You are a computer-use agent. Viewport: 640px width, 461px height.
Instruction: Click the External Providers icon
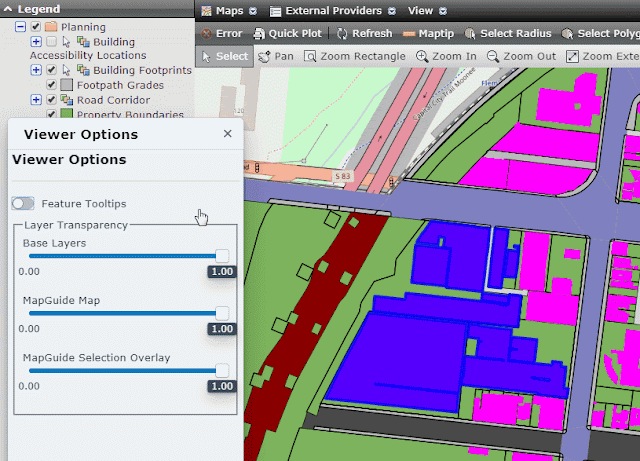coord(276,11)
